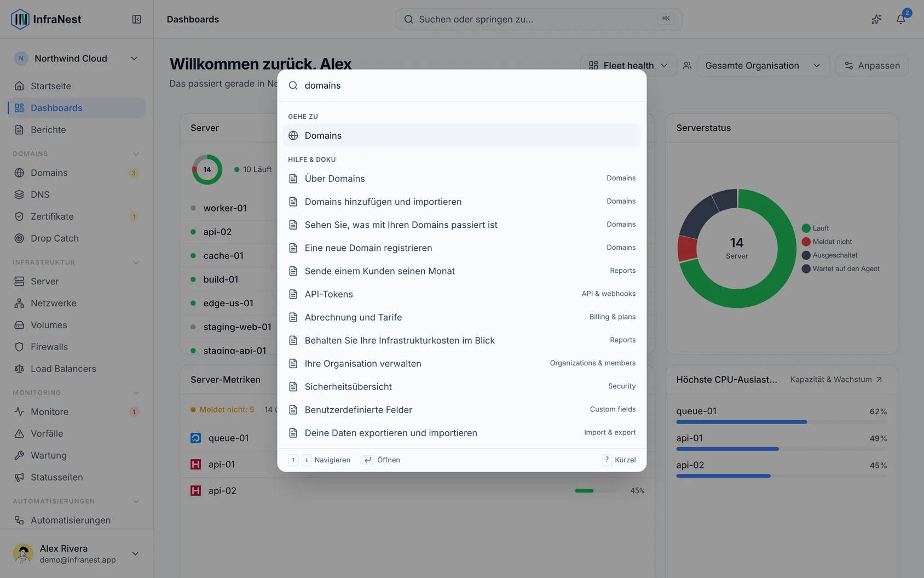Click the Anpassen button
The image size is (924, 578).
tap(872, 66)
